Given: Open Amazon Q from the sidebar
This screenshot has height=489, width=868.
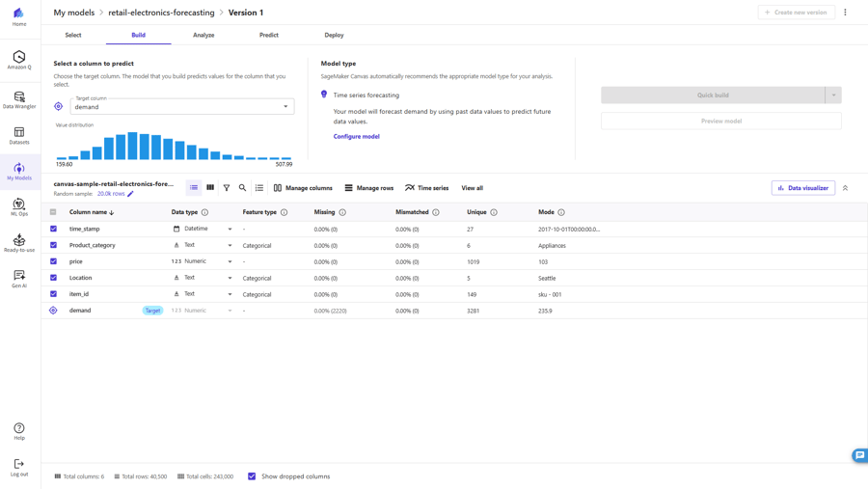Looking at the screenshot, I should [x=19, y=60].
